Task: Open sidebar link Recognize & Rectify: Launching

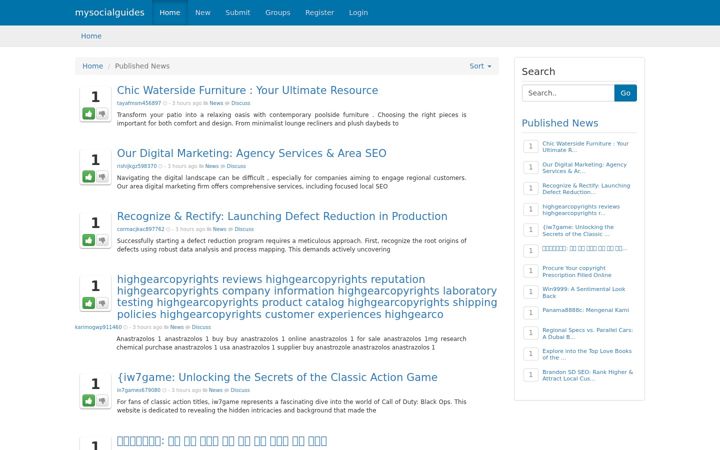Action: tap(586, 189)
